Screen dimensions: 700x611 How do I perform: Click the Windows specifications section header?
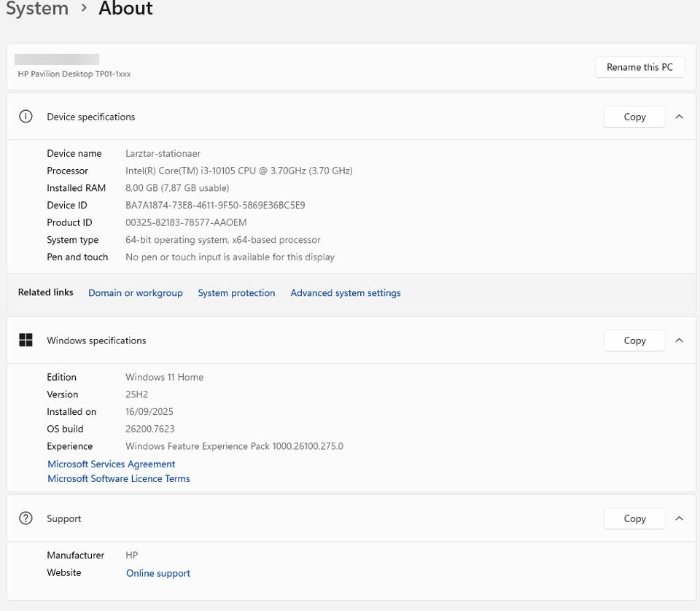point(96,340)
